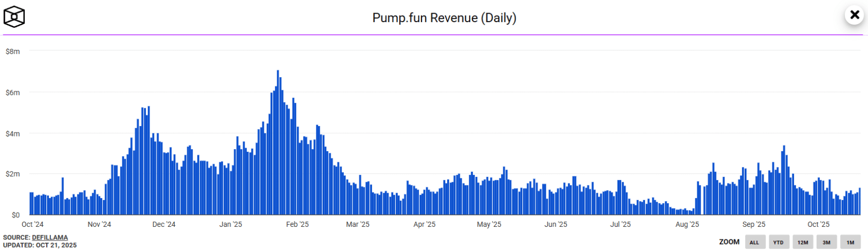The image size is (868, 251).
Task: Select the Aug '25 axis label
Action: click(687, 224)
